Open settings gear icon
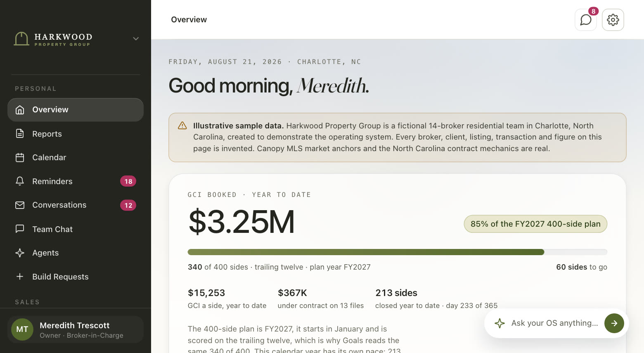Image resolution: width=644 pixels, height=353 pixels. 613,20
